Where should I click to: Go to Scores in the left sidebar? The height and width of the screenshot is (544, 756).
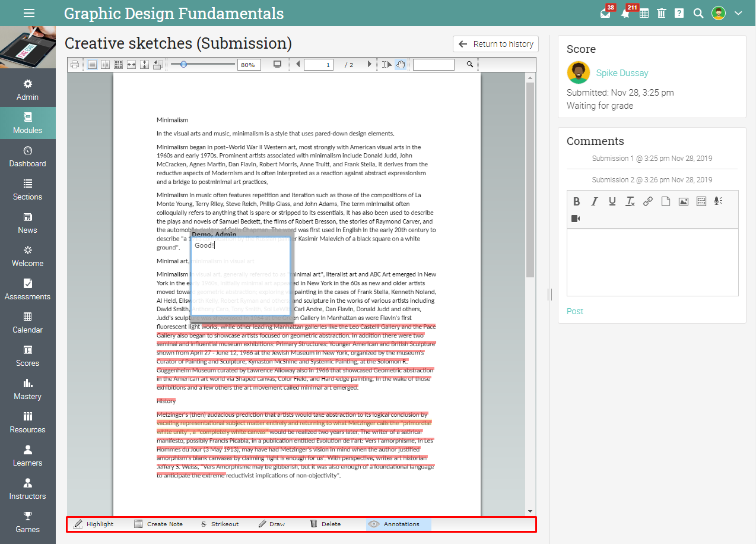pyautogui.click(x=28, y=356)
